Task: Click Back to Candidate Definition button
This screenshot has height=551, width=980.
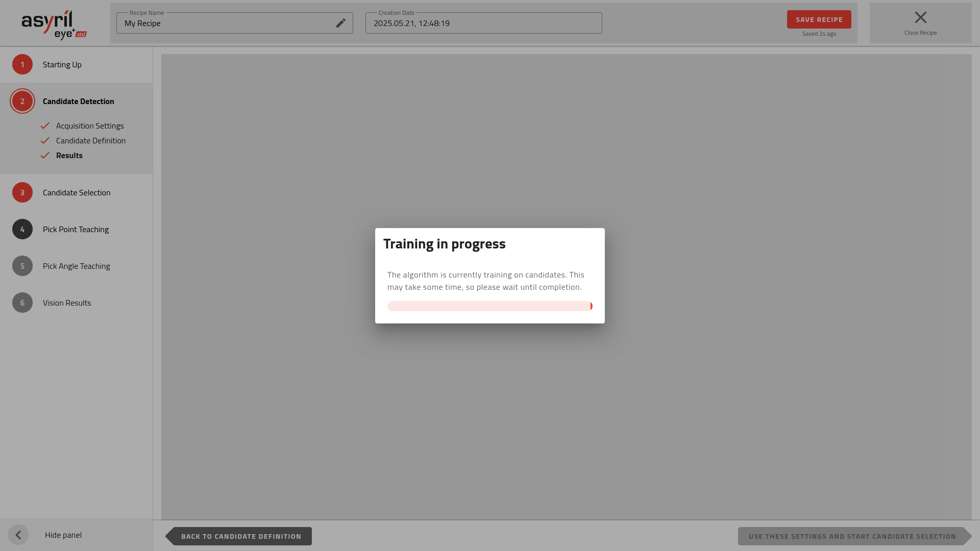Action: click(238, 536)
